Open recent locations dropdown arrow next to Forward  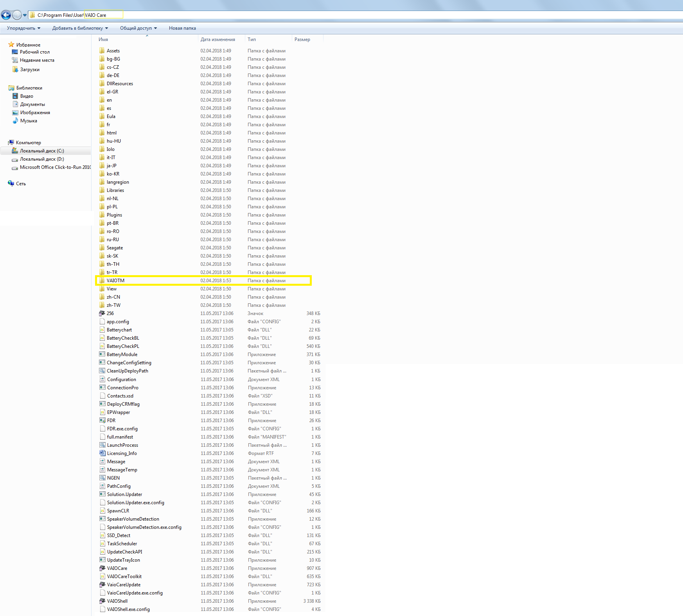(25, 16)
